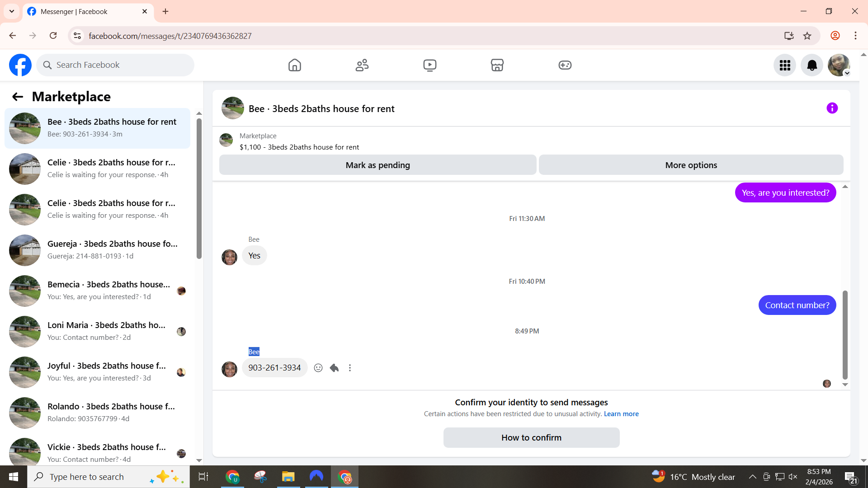Viewport: 868px width, 488px height.
Task: Open Facebook Home icon
Action: pyautogui.click(x=294, y=65)
